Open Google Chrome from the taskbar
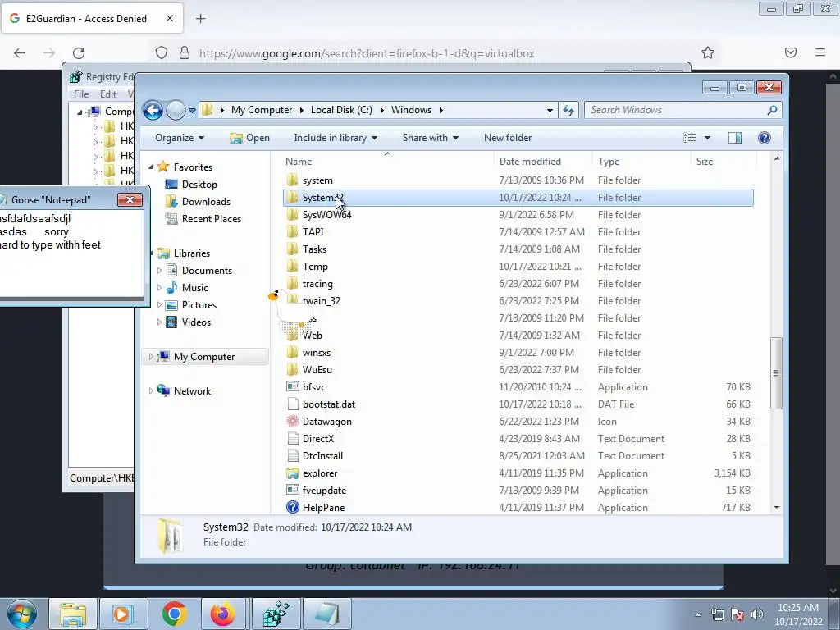Image resolution: width=840 pixels, height=630 pixels. (174, 614)
